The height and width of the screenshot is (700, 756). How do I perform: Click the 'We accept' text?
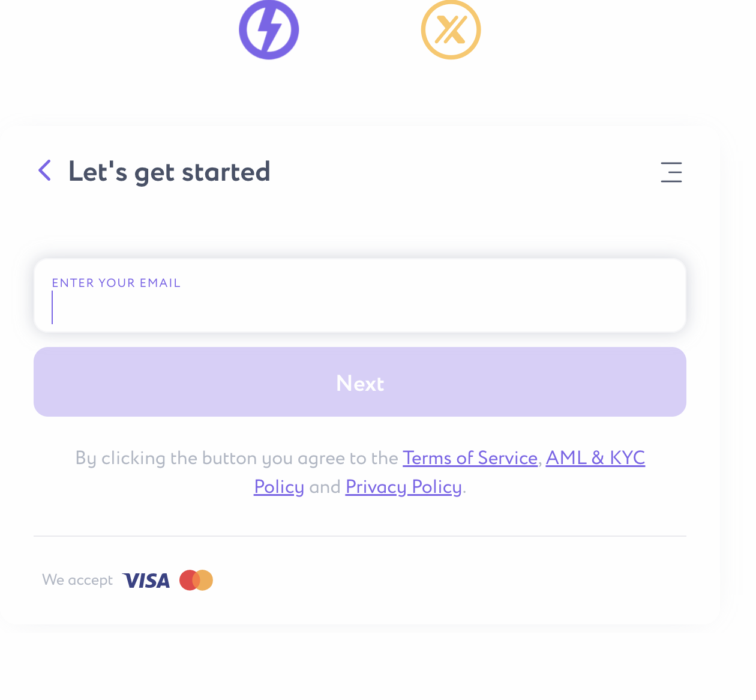point(77,580)
